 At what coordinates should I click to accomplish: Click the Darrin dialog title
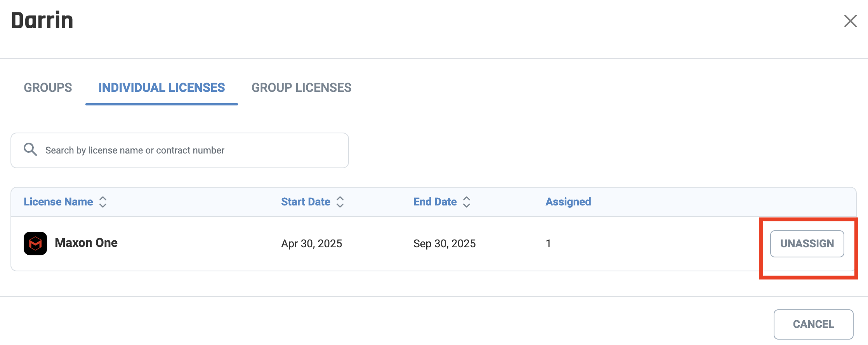tap(42, 21)
